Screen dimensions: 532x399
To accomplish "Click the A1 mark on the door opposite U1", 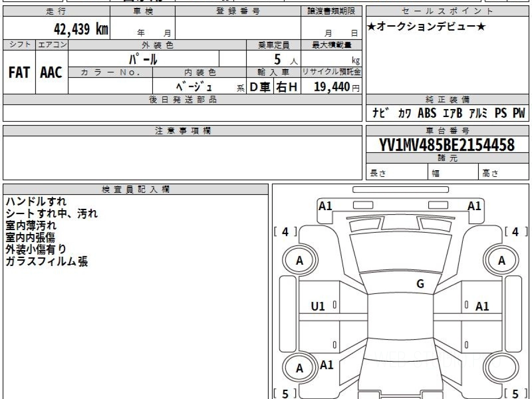I will [482, 306].
